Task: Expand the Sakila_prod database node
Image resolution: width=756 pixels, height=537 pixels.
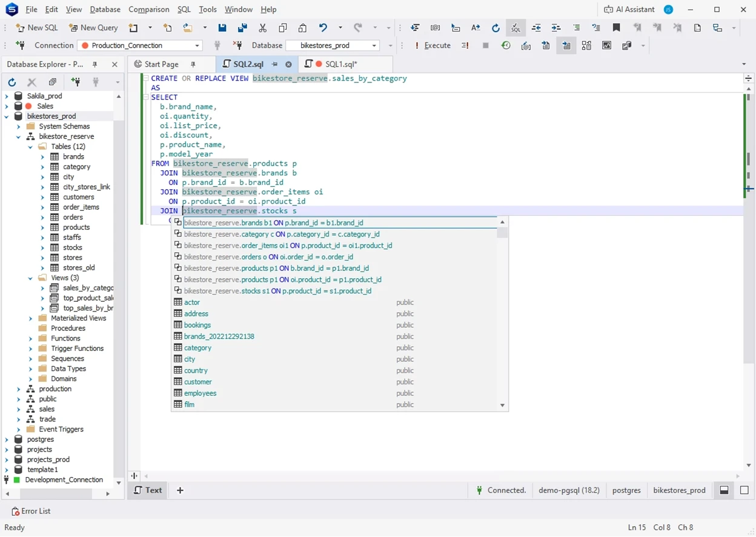Action: pyautogui.click(x=7, y=96)
